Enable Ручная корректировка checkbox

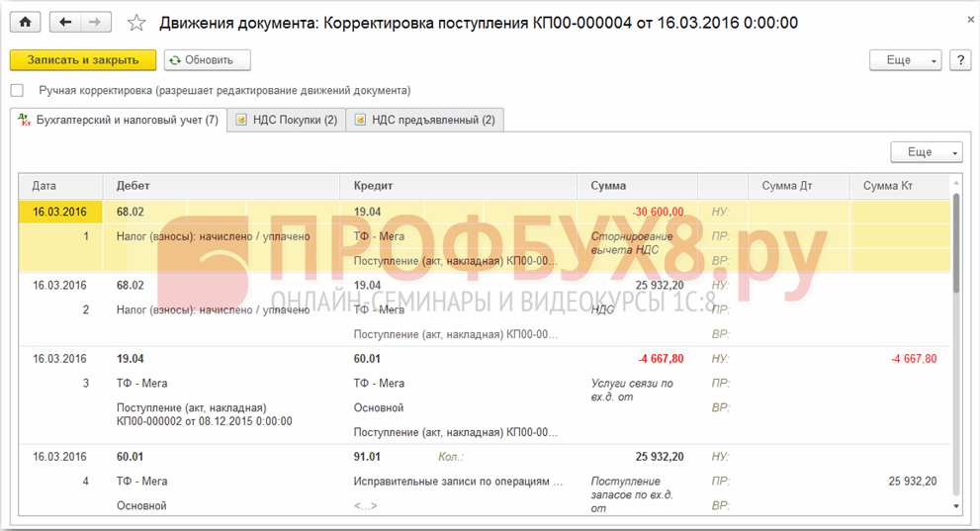click(x=17, y=90)
